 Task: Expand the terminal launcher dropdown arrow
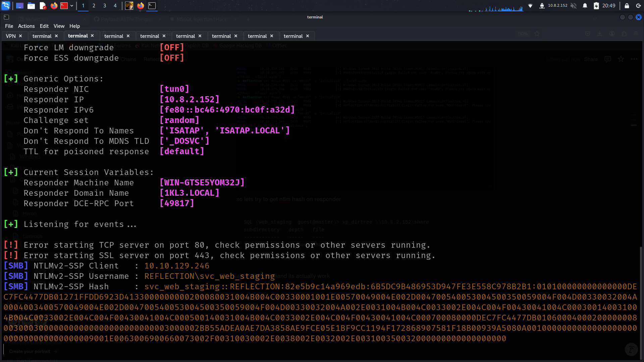point(72,6)
